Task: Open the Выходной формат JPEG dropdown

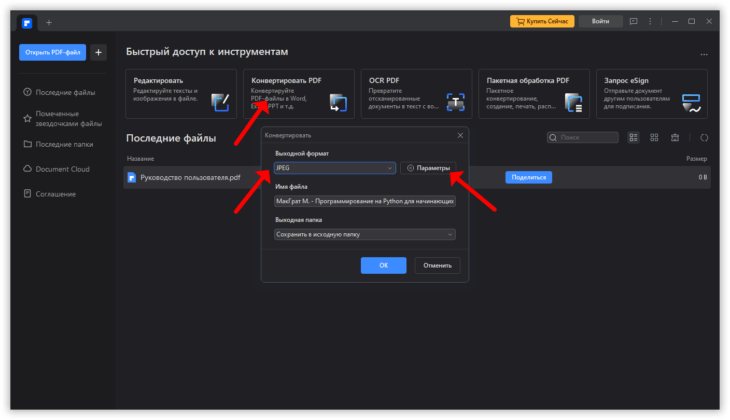Action: point(335,168)
